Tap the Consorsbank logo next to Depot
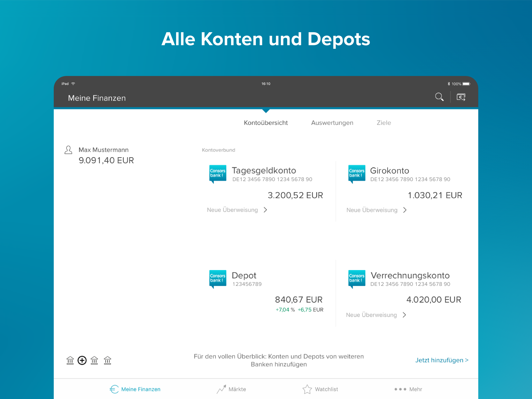 (x=218, y=278)
